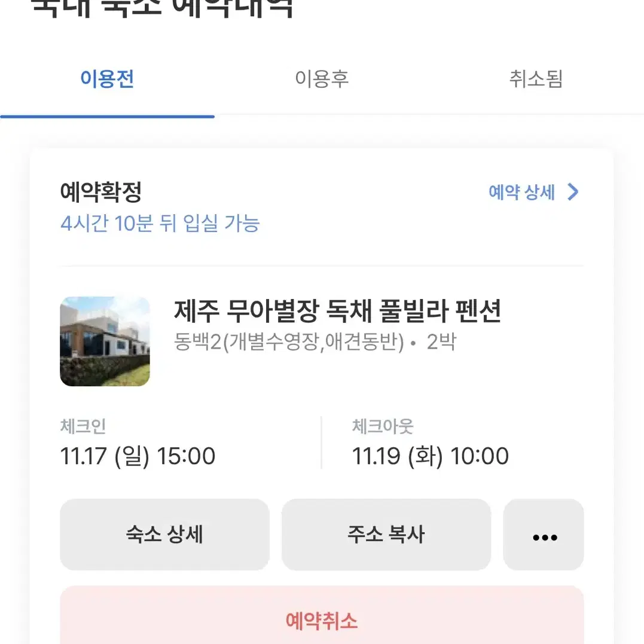Tap the 체크아웃 11.19 (화) 10:00 time
The image size is (644, 644).
tap(430, 456)
